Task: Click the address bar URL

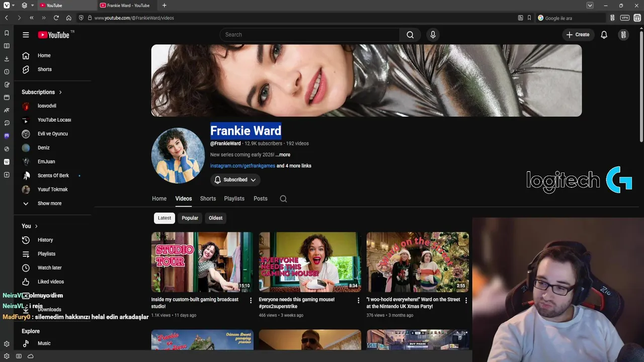Action: coord(134,18)
